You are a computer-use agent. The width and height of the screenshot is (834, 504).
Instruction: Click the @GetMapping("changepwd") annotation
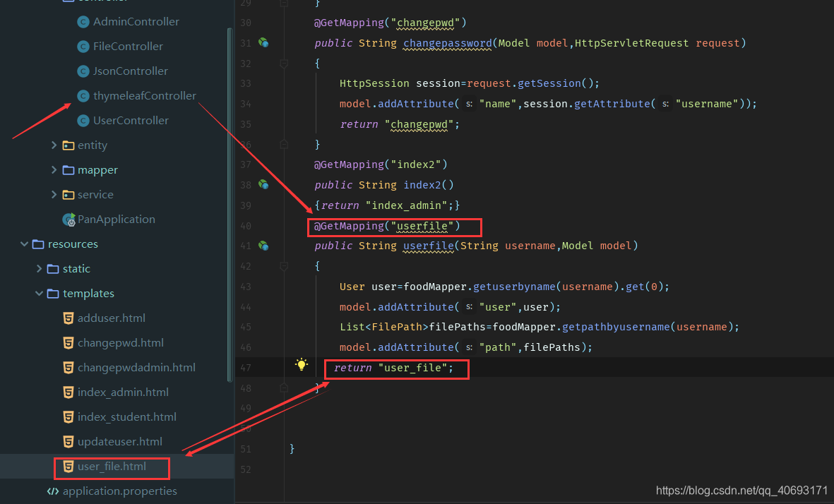[x=390, y=23]
